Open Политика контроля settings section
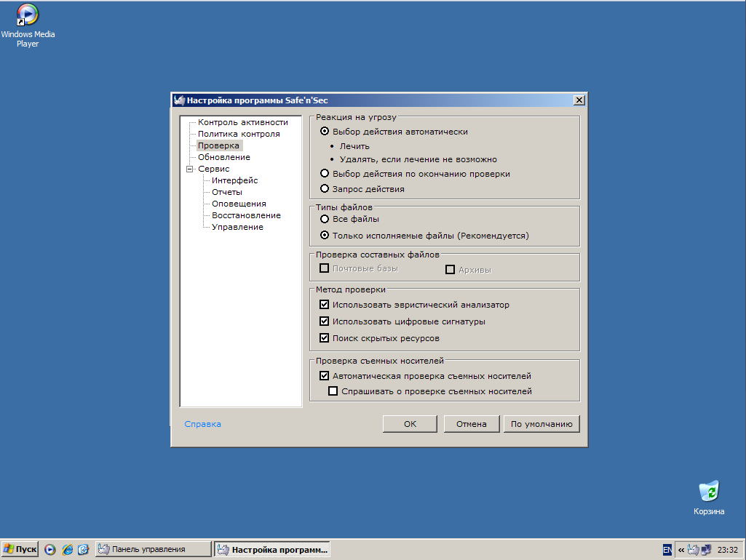746x560 pixels. click(239, 134)
